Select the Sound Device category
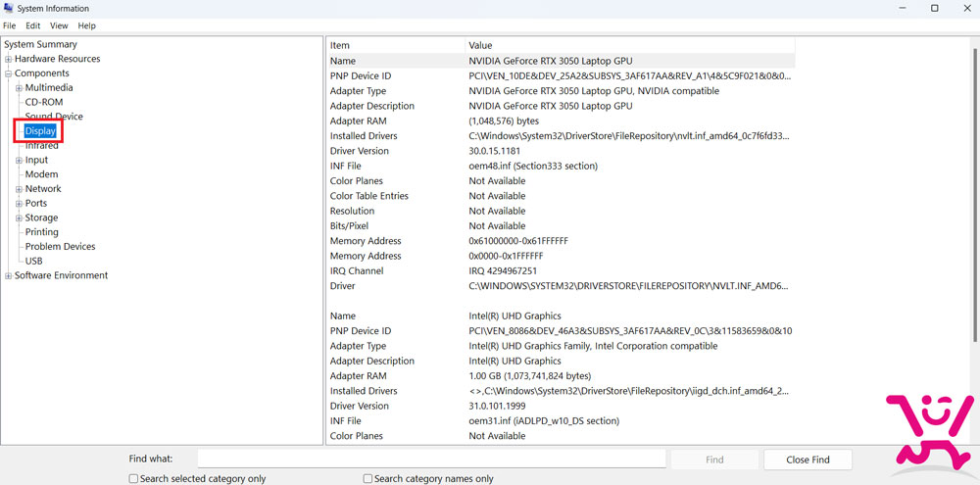This screenshot has width=980, height=485. pyautogui.click(x=54, y=117)
